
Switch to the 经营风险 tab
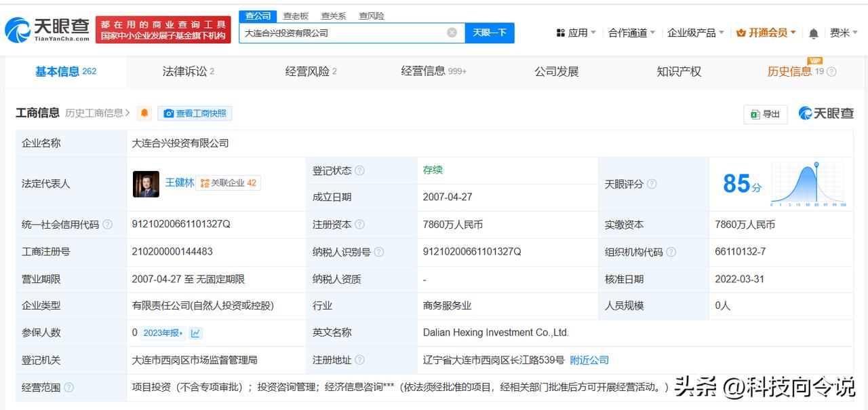pyautogui.click(x=311, y=71)
